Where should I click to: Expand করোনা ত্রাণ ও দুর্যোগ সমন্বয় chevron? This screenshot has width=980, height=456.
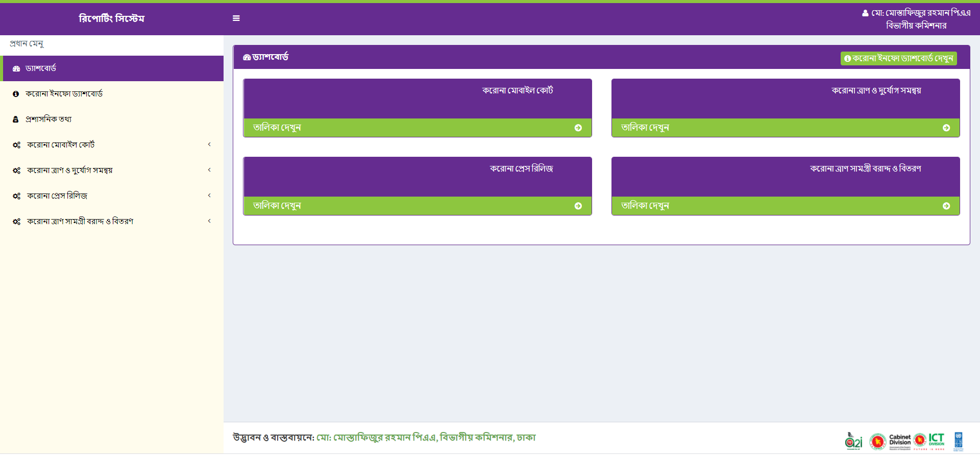[209, 170]
